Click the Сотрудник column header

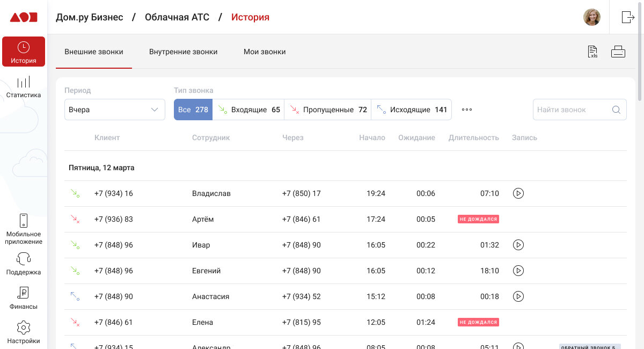tap(211, 137)
